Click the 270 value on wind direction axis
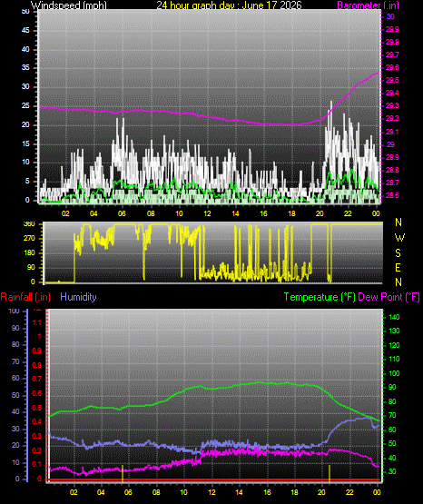423x504 pixels. pos(29,239)
